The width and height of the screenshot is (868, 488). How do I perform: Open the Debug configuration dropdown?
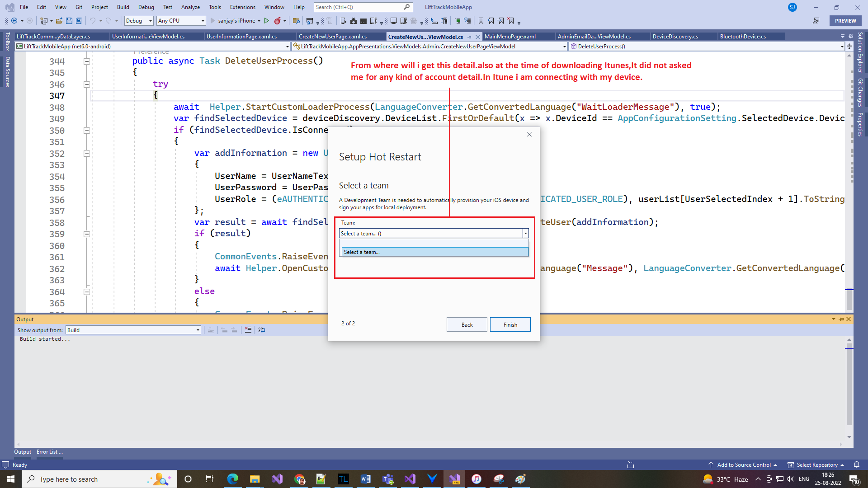point(139,21)
